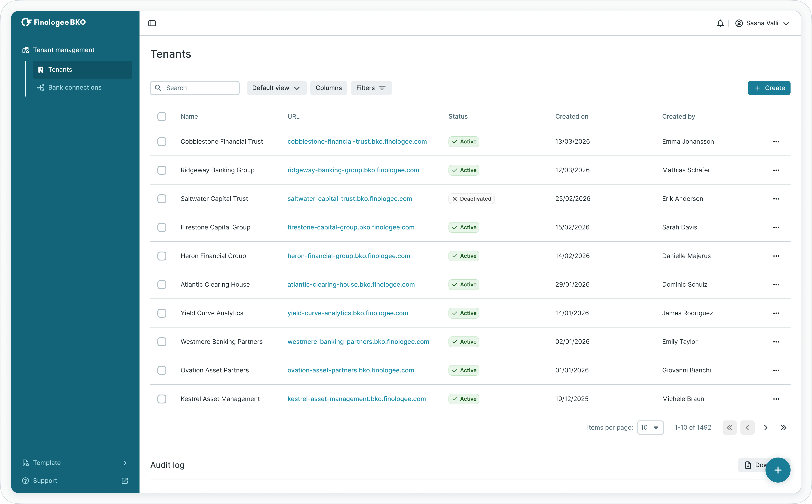Click the Created on column header
Screen dimensions: 812x504
click(572, 117)
